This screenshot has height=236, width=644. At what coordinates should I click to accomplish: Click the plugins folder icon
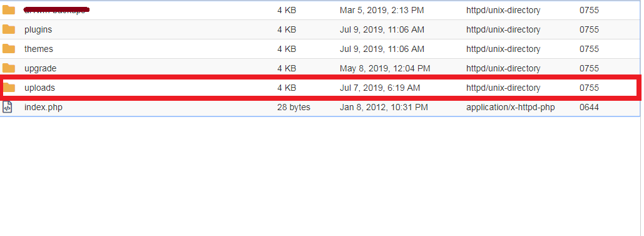(9, 29)
